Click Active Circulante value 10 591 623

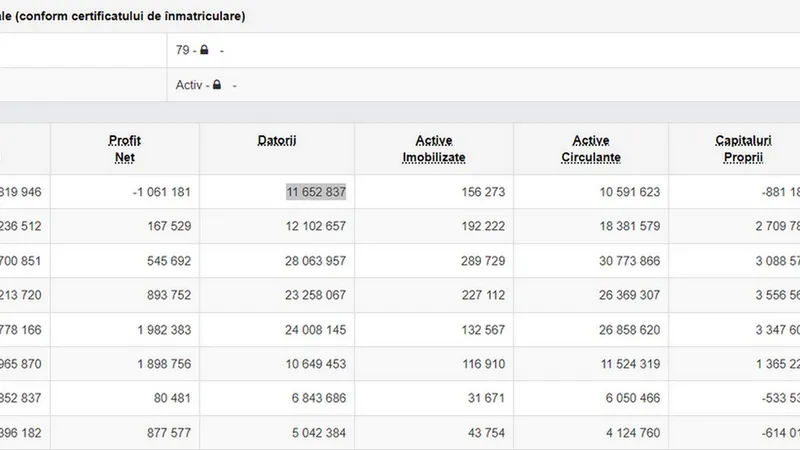coord(630,192)
